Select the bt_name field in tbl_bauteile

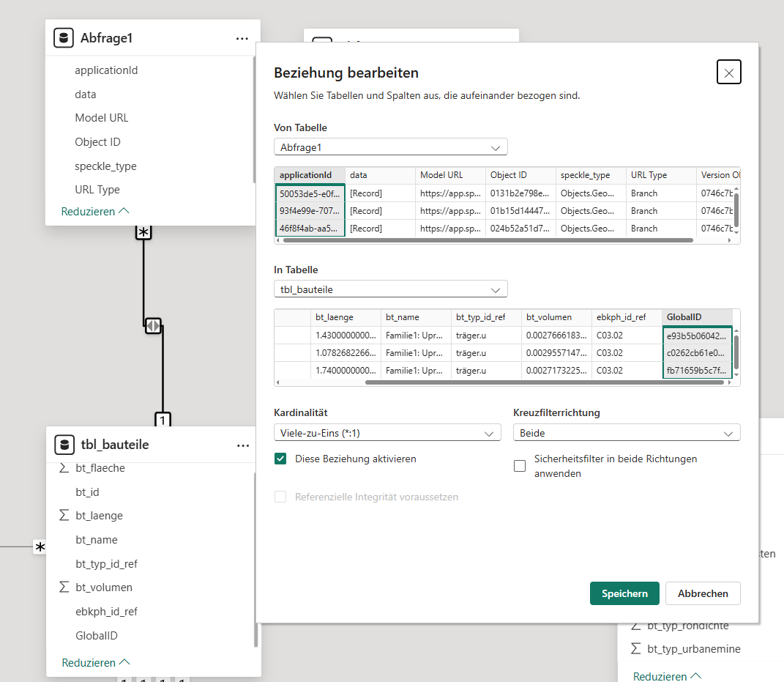point(97,539)
